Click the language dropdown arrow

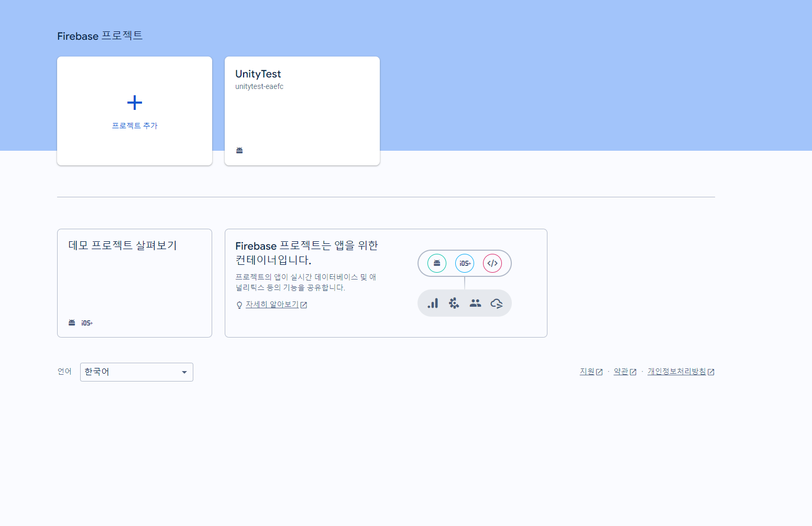184,372
